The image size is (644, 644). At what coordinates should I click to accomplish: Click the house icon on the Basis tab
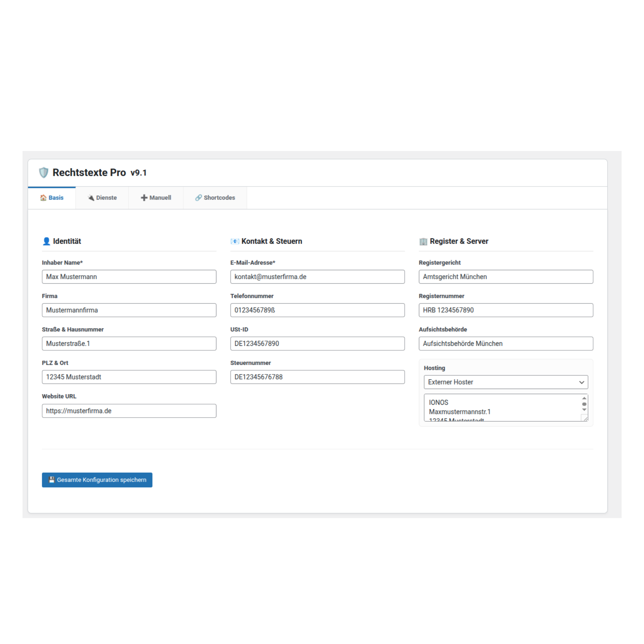[43, 198]
